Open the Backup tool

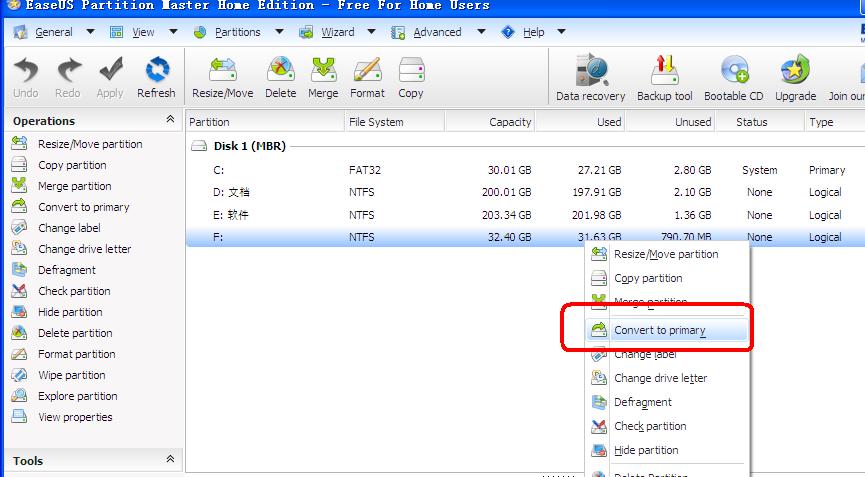(665, 71)
